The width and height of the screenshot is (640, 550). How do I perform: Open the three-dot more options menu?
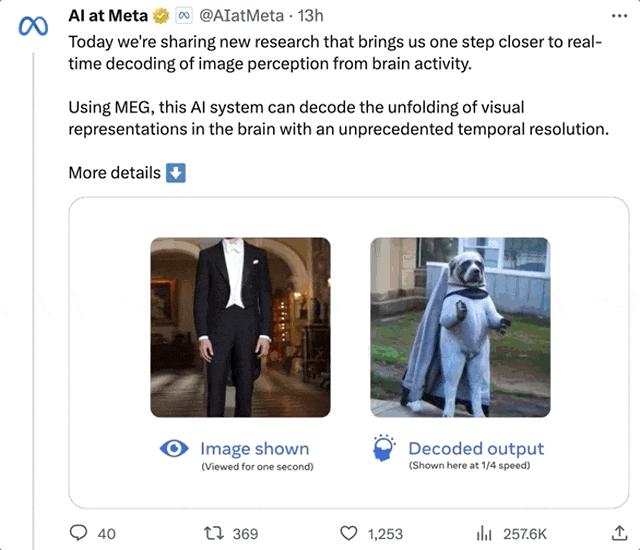[x=620, y=16]
